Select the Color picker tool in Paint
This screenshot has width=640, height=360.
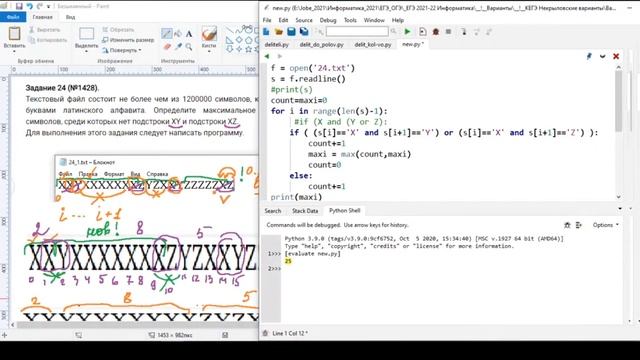pyautogui.click(x=178, y=47)
